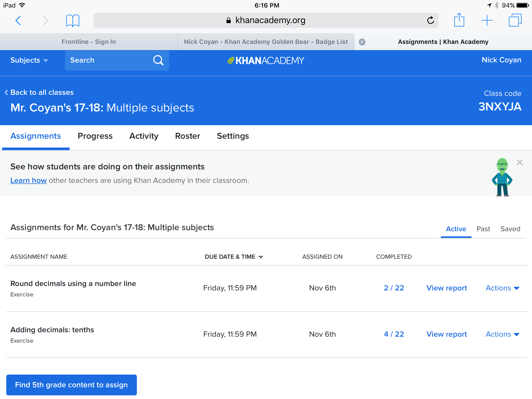This screenshot has height=399, width=532.
Task: Open Actions menu for Round decimals assignment
Action: tap(502, 288)
